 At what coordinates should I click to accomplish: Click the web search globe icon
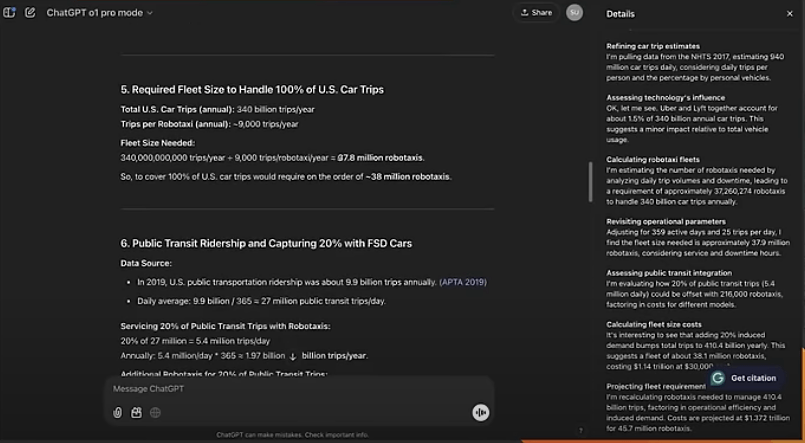[155, 412]
